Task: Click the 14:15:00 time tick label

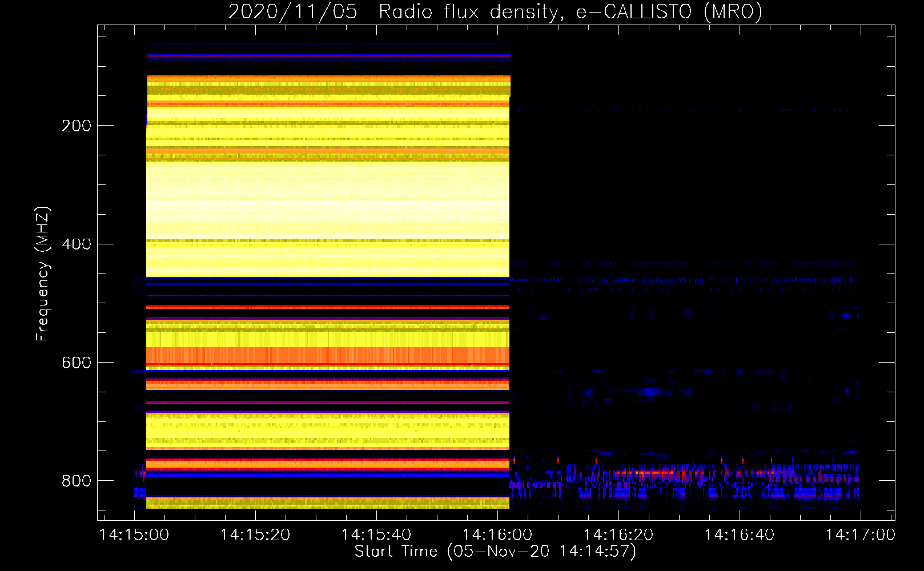Action: 134,535
